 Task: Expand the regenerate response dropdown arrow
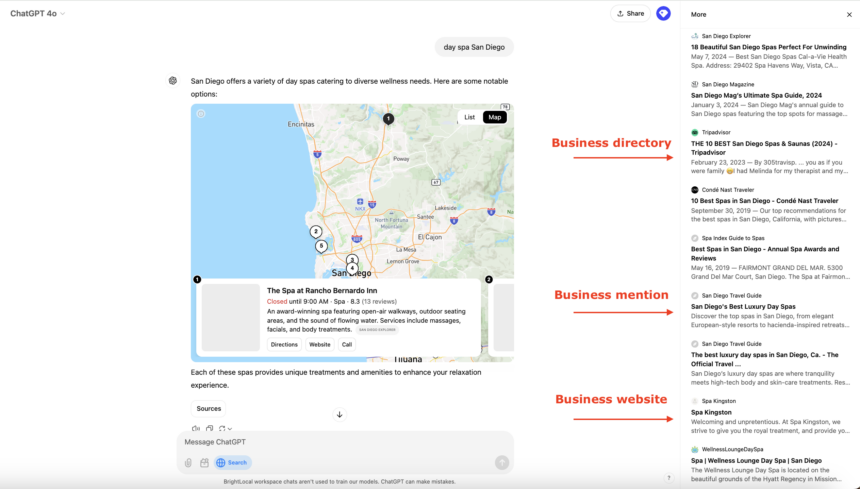coord(229,429)
